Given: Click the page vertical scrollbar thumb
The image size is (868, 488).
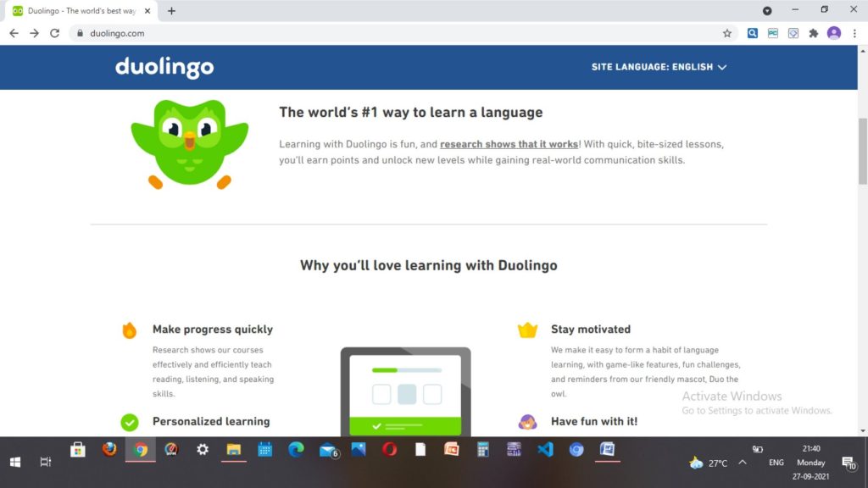Looking at the screenshot, I should click(862, 151).
